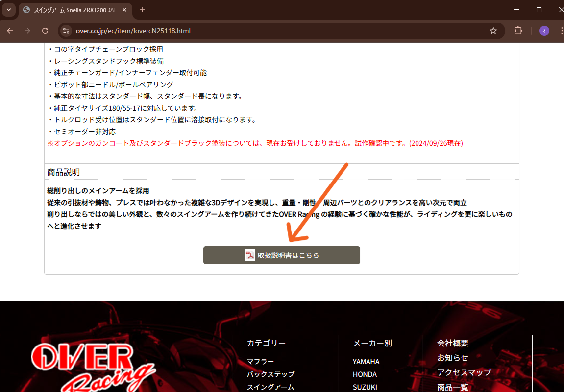
Task: Open the browser profile avatar
Action: coord(544,31)
